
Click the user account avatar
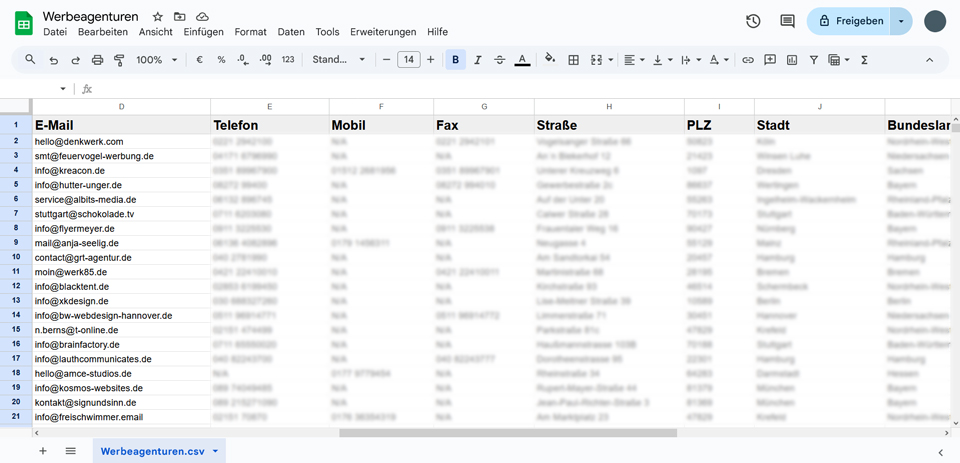pyautogui.click(x=935, y=21)
